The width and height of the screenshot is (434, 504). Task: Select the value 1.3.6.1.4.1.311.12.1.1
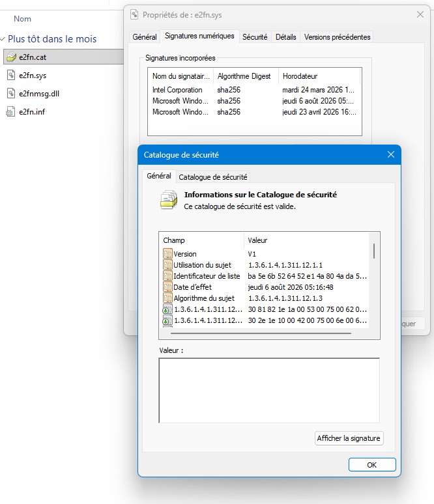coord(285,265)
